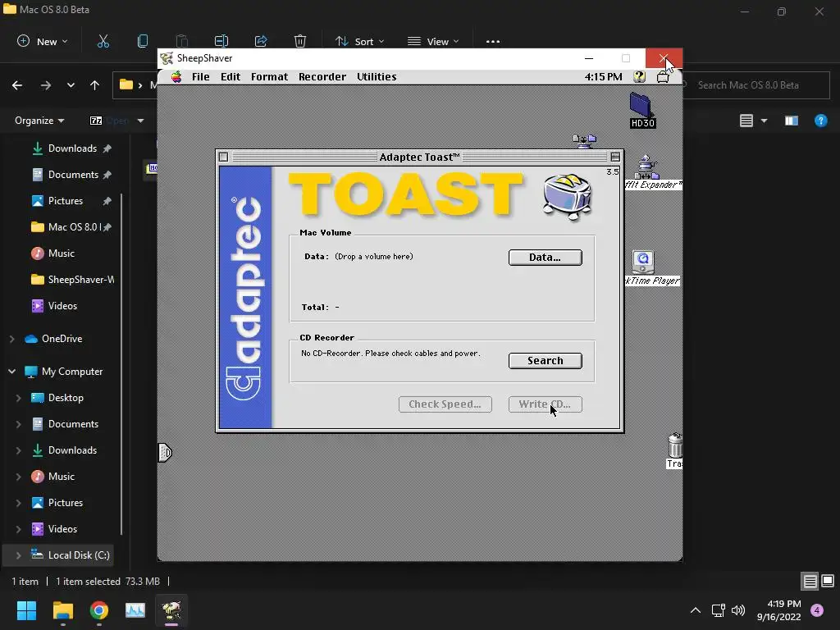840x630 pixels.
Task: Open the volume control in tray
Action: click(x=738, y=610)
